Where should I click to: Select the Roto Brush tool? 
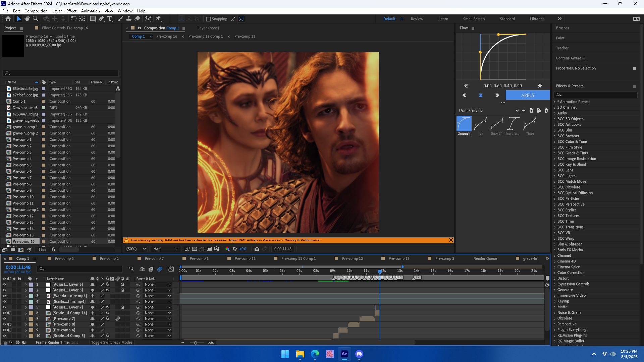pyautogui.click(x=148, y=19)
